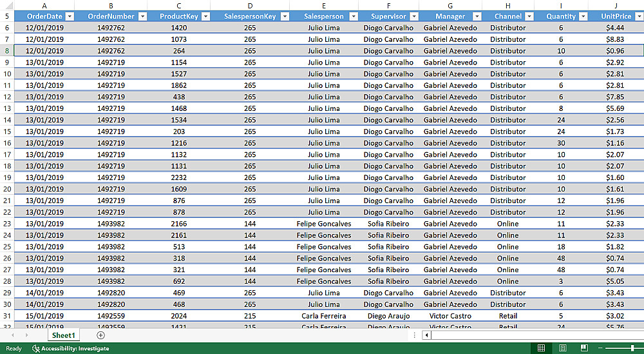
Task: Open Accessibility: Investigate in status bar
Action: (x=71, y=348)
